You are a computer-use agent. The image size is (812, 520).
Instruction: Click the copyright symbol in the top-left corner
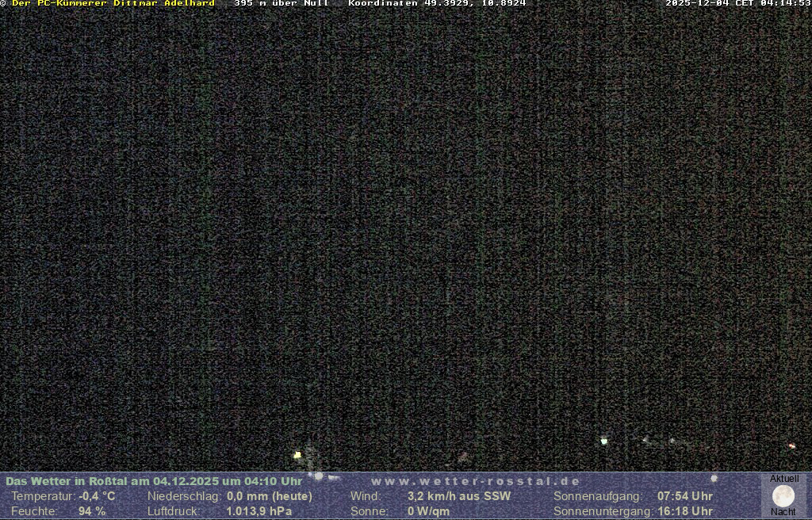3,3
